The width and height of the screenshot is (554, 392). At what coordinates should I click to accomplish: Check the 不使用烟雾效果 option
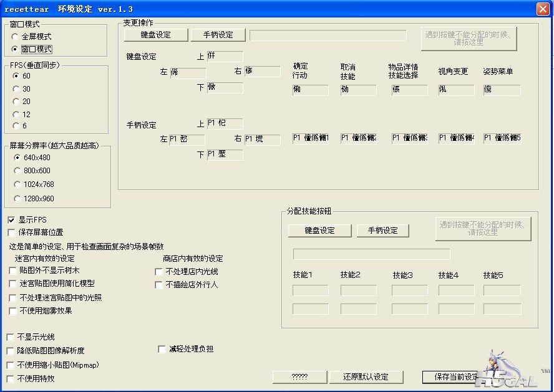[x=13, y=310]
